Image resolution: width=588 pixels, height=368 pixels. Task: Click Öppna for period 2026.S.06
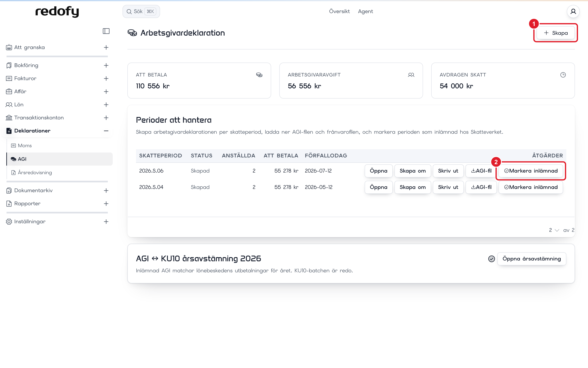(378, 171)
